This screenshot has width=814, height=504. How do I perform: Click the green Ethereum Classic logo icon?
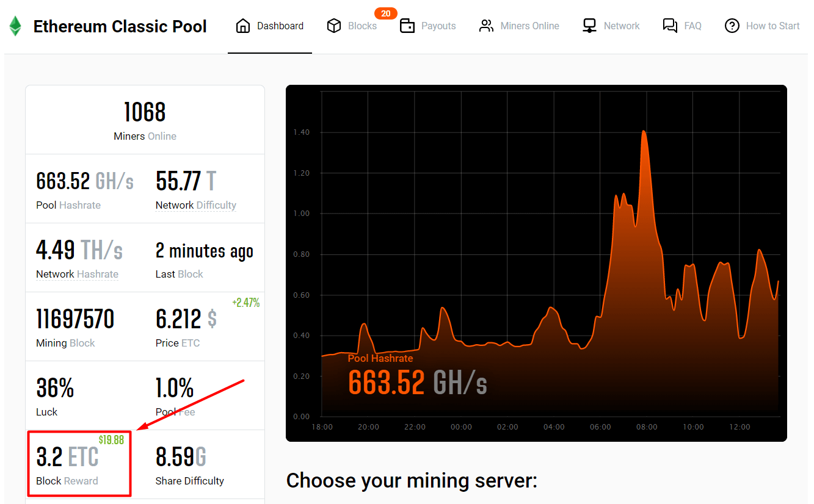pos(15,26)
